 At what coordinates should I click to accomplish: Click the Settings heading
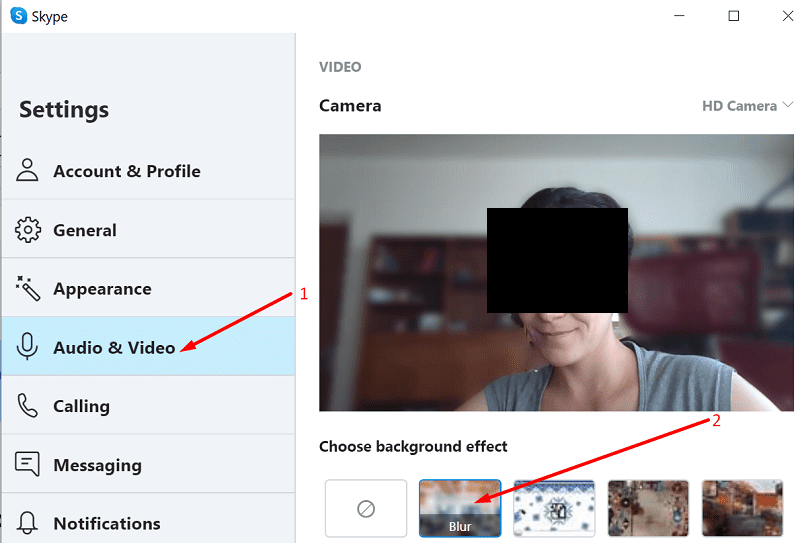coord(64,110)
